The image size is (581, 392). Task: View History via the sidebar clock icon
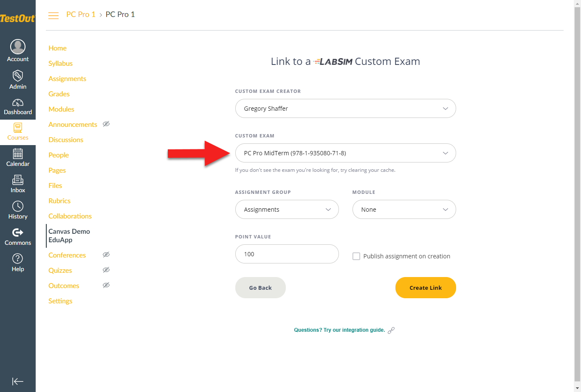(x=18, y=208)
